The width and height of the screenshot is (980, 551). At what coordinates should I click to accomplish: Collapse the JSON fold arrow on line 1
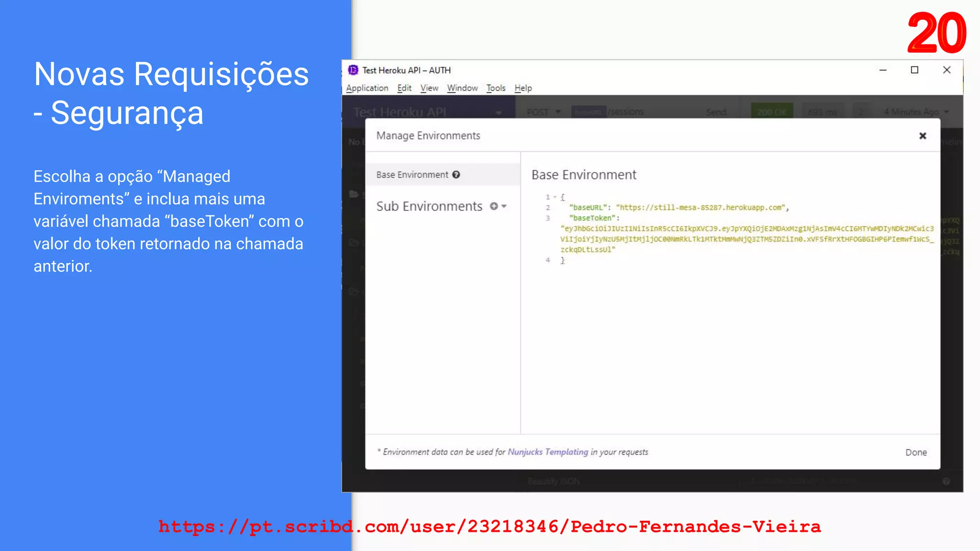pos(555,197)
